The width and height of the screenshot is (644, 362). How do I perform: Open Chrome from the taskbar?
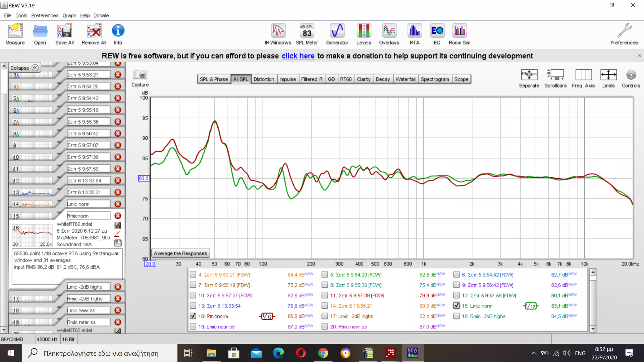pyautogui.click(x=323, y=353)
